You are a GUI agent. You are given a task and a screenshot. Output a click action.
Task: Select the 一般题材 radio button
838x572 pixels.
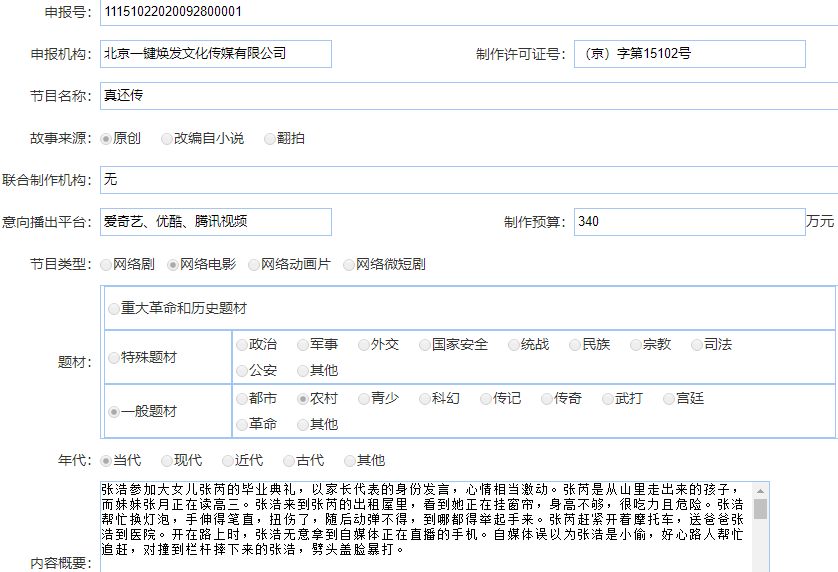pyautogui.click(x=114, y=412)
